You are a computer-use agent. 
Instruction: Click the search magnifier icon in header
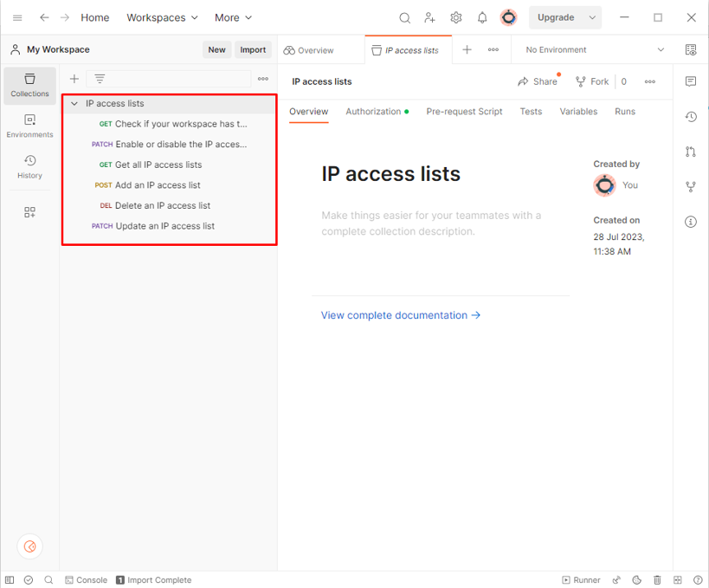[x=404, y=17]
